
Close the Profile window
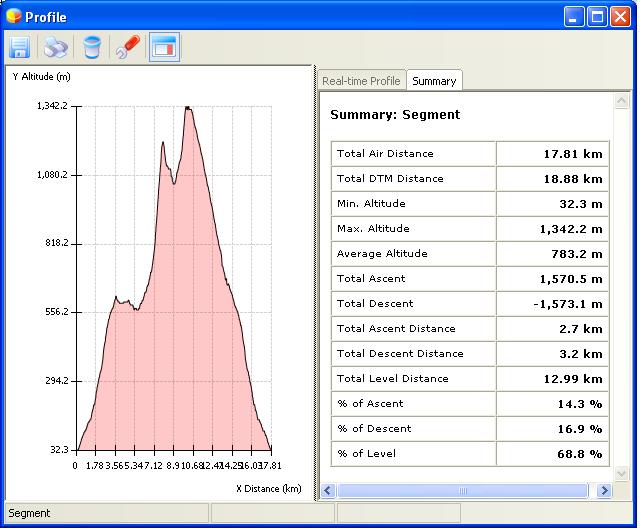620,17
